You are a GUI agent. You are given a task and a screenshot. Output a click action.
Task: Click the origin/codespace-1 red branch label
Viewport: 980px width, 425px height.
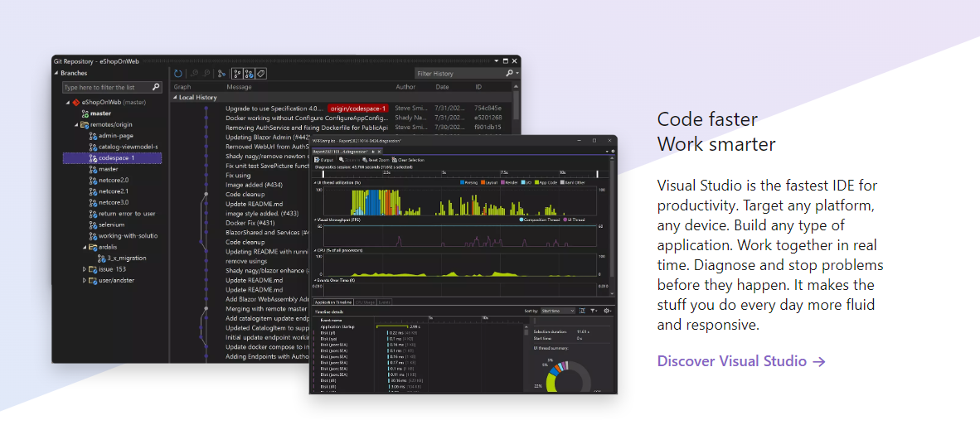(357, 109)
